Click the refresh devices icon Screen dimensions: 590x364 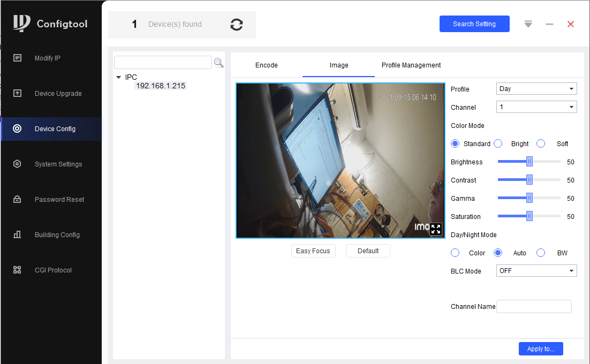(236, 25)
